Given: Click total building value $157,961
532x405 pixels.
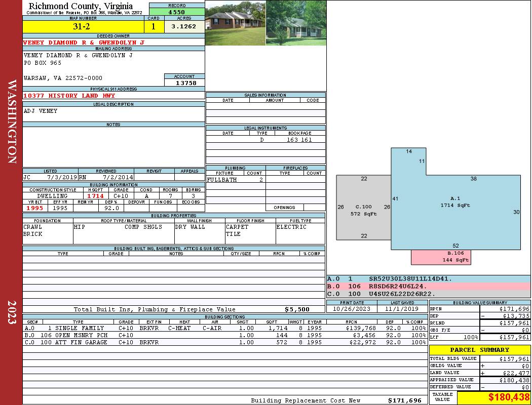Looking at the screenshot, I should (514, 359).
